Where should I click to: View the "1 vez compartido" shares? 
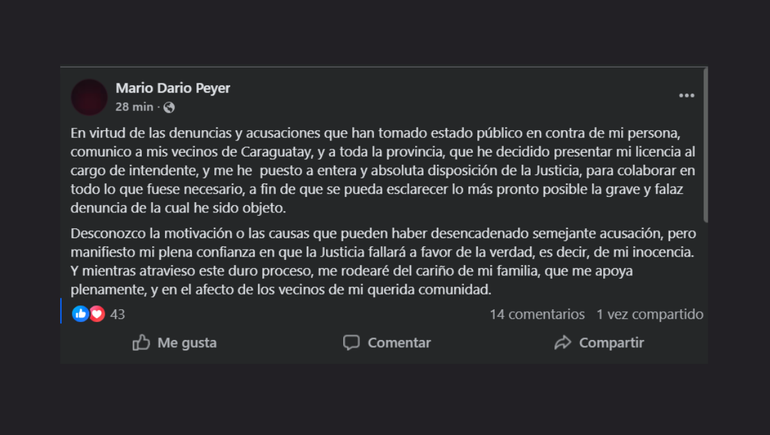tap(650, 314)
